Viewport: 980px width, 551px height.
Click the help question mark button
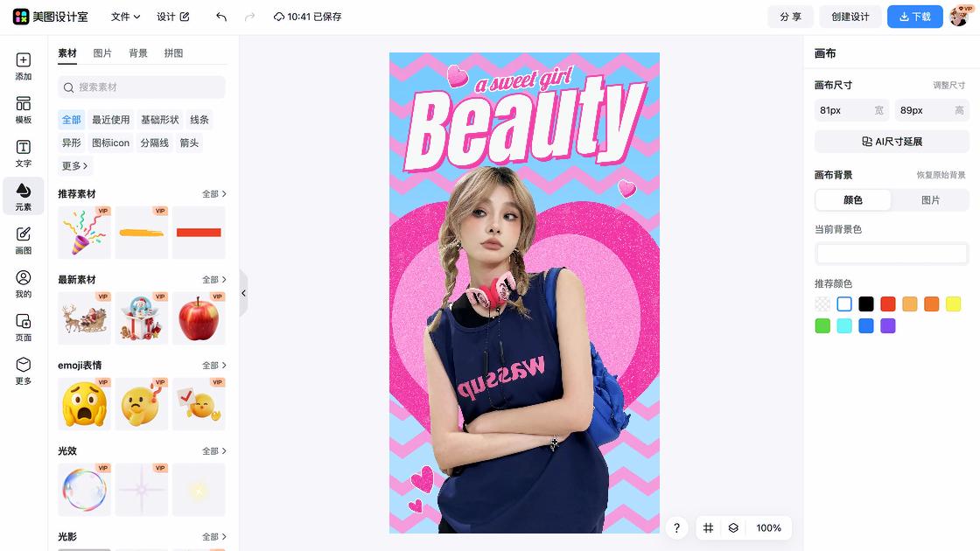pos(676,528)
